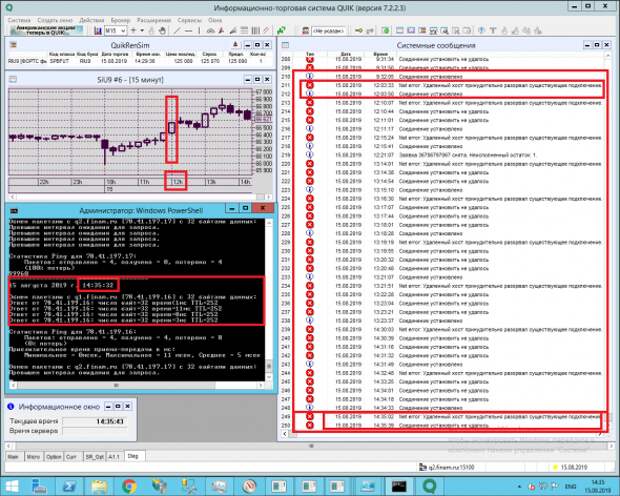Click the green circle icon in toolbar

(x=386, y=30)
